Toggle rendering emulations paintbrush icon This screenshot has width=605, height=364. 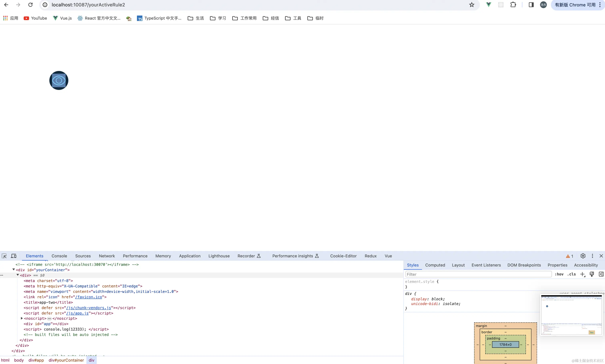[592, 274]
